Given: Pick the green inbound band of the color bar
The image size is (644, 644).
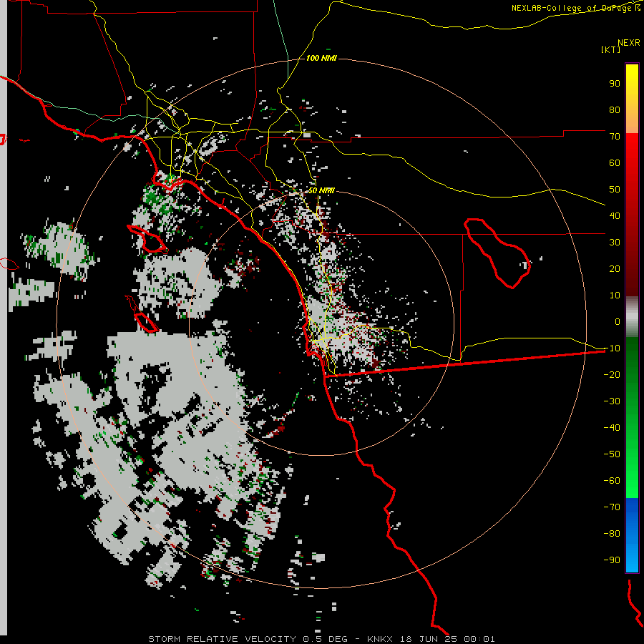Looking at the screenshot, I should pos(632,418).
